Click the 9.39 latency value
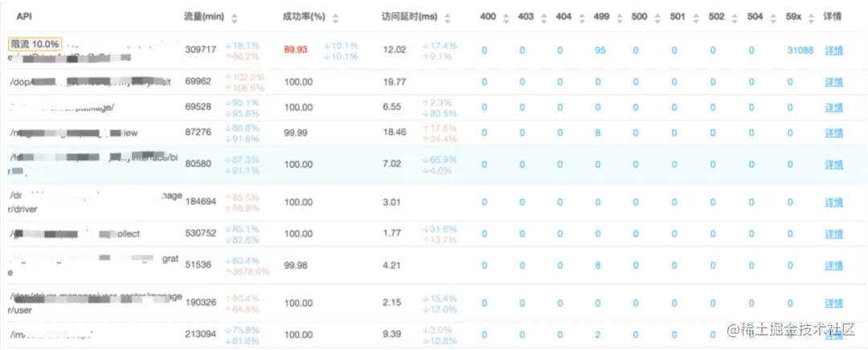 tap(392, 335)
